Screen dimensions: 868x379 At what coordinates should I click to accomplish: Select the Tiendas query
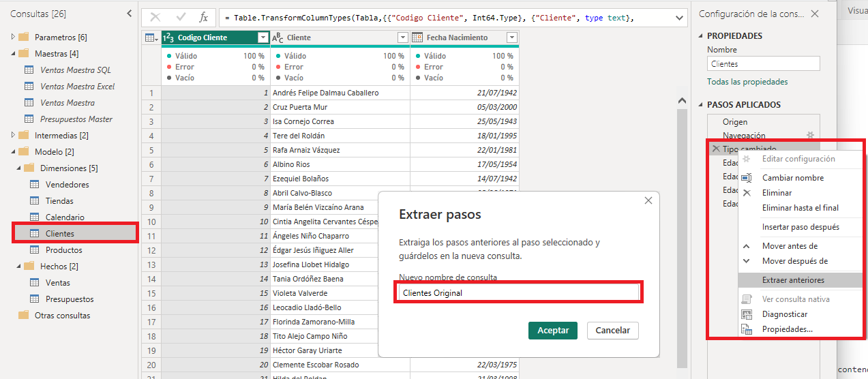click(59, 201)
